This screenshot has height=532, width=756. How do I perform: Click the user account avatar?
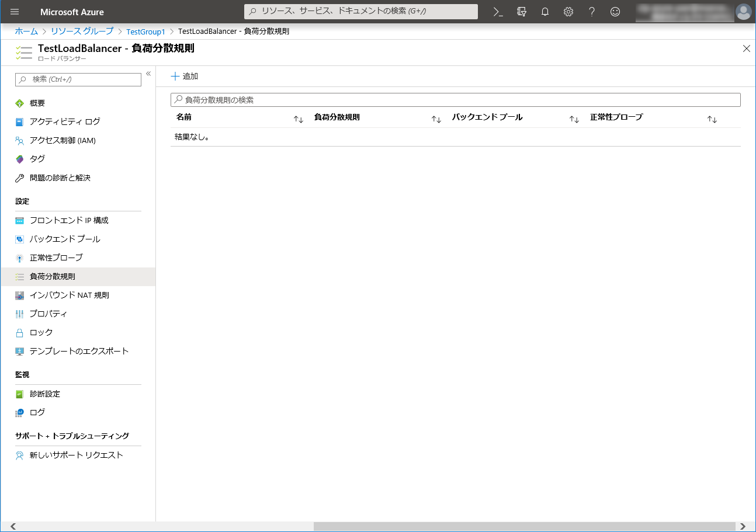[743, 12]
